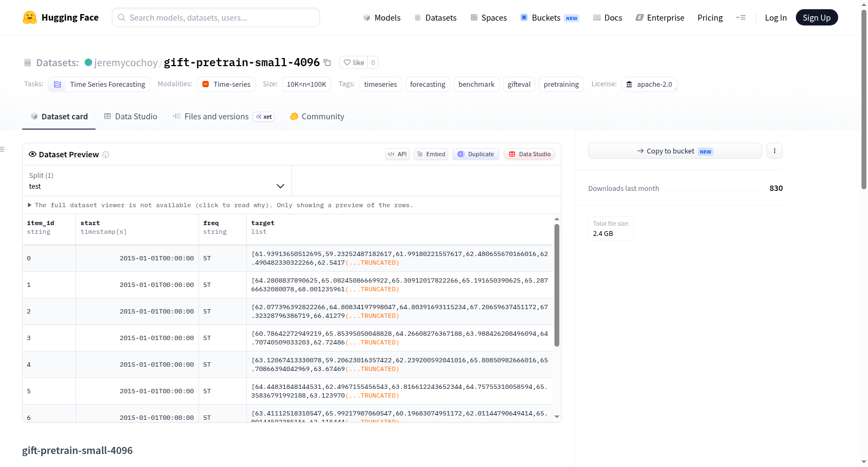
Task: Click the API button in Dataset Preview
Action: point(397,154)
